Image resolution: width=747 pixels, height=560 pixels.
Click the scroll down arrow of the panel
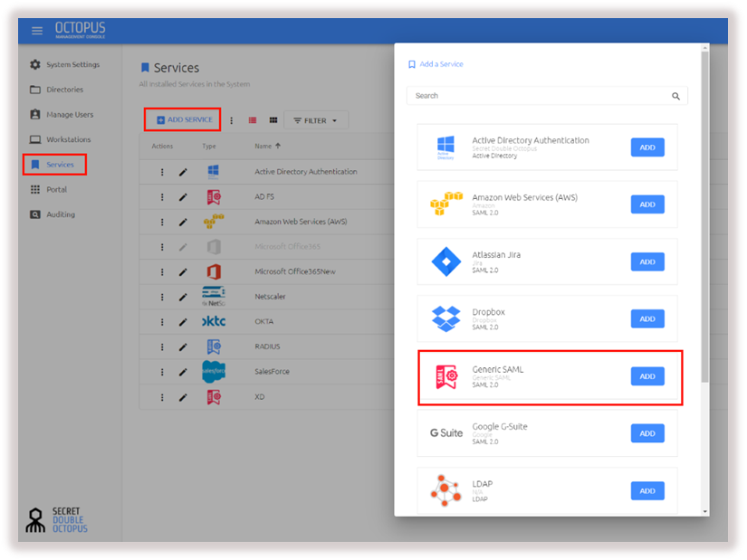click(705, 511)
